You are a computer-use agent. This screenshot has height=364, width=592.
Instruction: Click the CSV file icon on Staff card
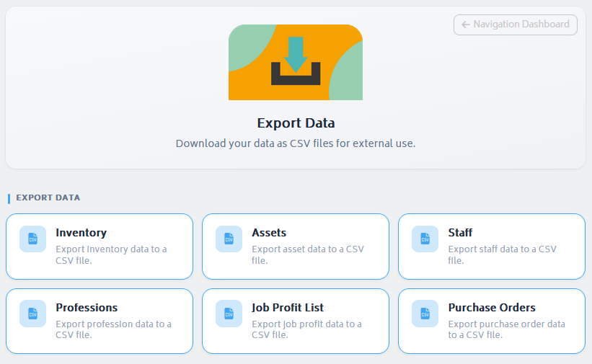click(425, 239)
